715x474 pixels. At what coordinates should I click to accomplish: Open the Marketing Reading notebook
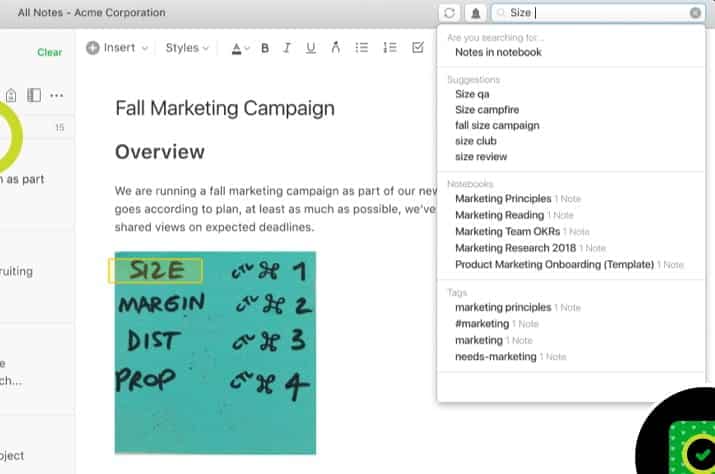click(514, 215)
